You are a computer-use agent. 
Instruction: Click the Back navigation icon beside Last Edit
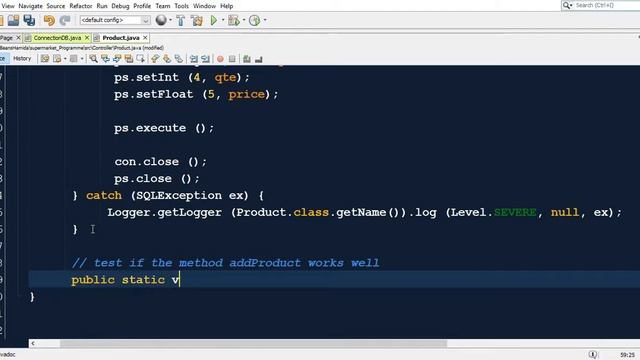(57, 59)
